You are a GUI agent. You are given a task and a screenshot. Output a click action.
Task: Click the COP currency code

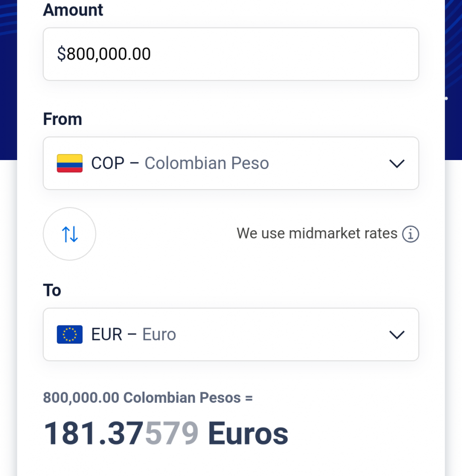click(108, 164)
